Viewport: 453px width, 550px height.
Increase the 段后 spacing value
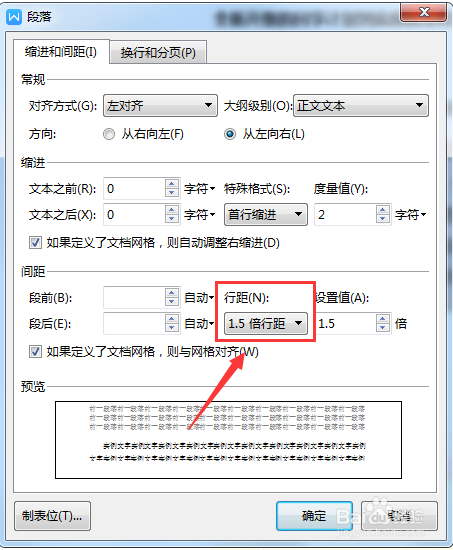[172, 318]
